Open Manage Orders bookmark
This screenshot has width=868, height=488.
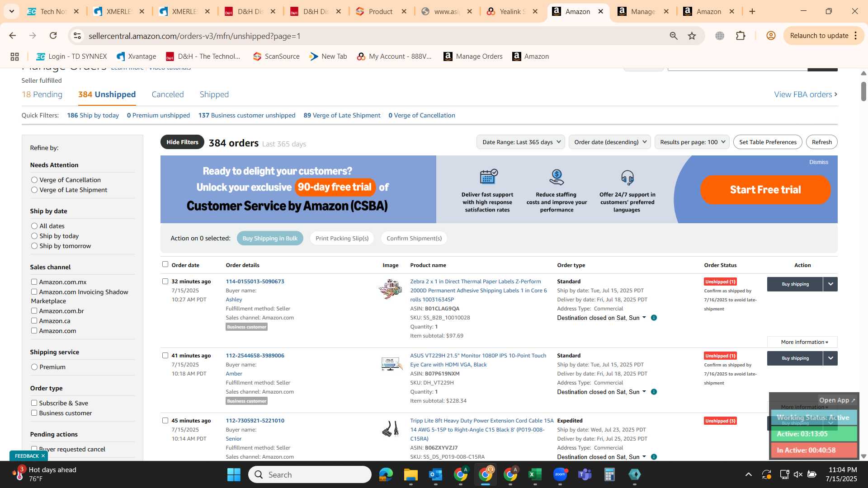pos(473,56)
